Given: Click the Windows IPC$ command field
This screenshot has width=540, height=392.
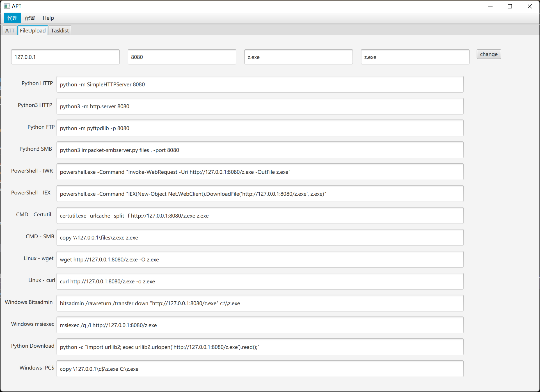Looking at the screenshot, I should [260, 369].
